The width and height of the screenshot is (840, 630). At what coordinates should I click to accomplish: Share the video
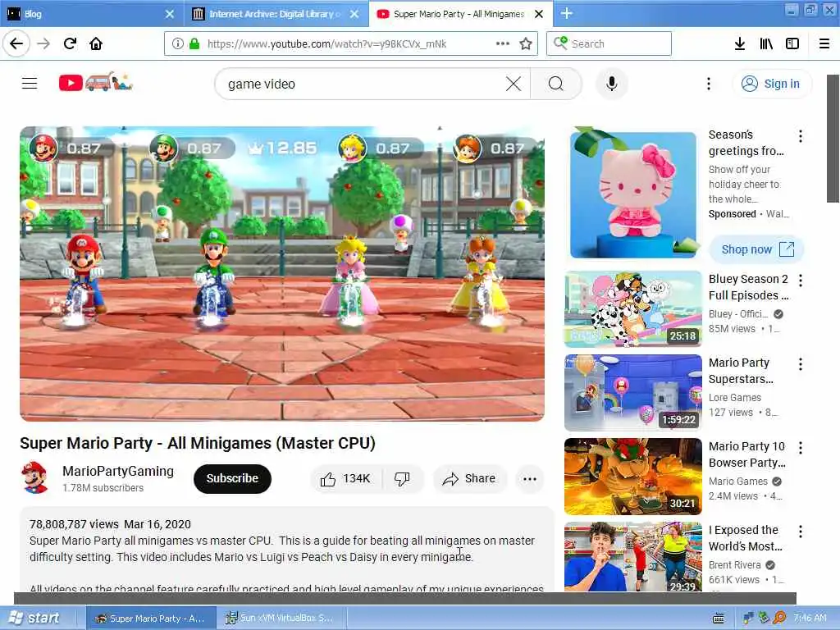(469, 478)
